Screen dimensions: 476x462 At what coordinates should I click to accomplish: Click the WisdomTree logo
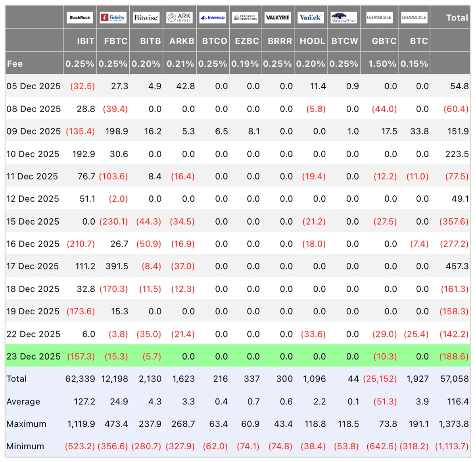tap(344, 17)
